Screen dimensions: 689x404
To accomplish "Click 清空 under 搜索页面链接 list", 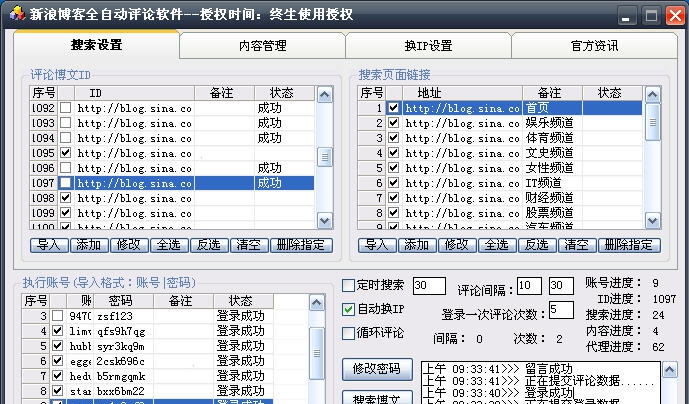I will pos(577,245).
